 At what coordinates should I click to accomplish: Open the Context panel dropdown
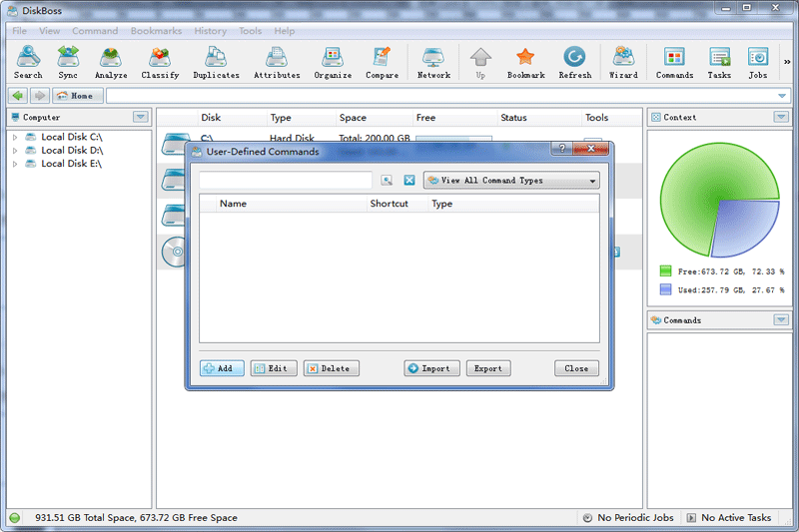781,117
